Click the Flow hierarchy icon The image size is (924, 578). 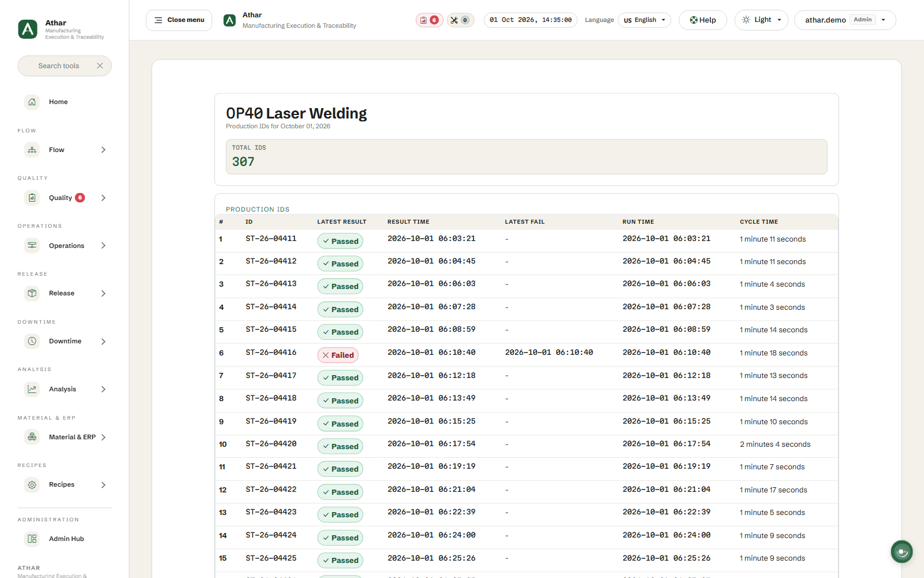32,150
